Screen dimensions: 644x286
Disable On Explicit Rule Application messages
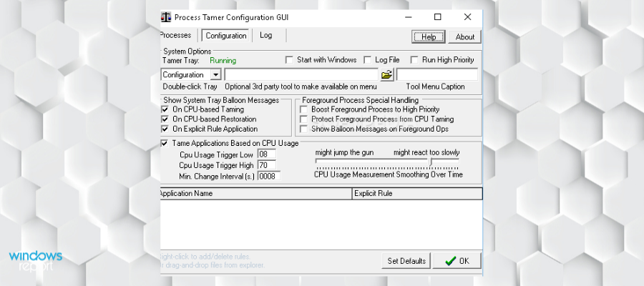[165, 129]
